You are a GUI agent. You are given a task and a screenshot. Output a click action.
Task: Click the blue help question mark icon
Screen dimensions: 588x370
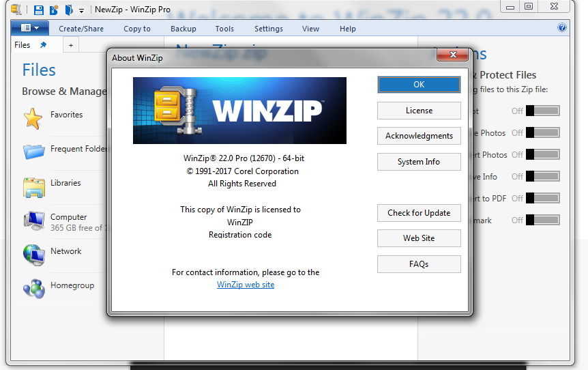tap(562, 27)
